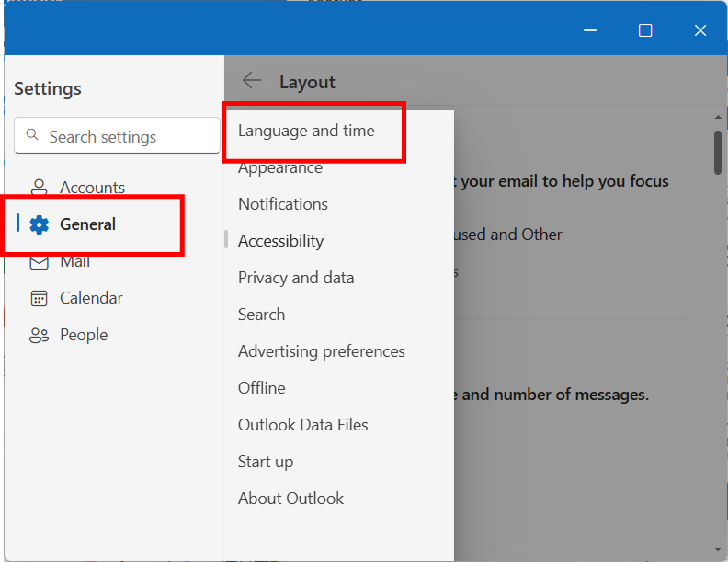
Task: Click the scroll down arrow of Layout pane
Action: point(718,550)
